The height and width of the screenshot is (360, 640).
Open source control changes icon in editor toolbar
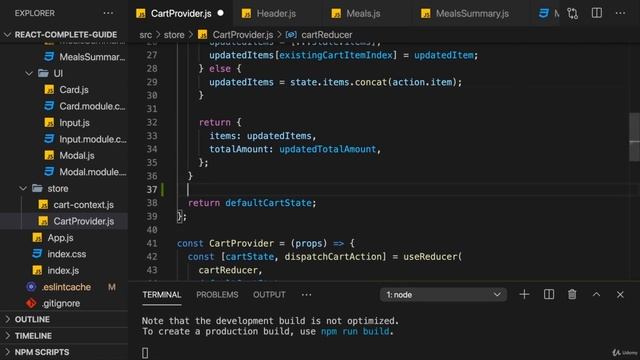click(572, 13)
